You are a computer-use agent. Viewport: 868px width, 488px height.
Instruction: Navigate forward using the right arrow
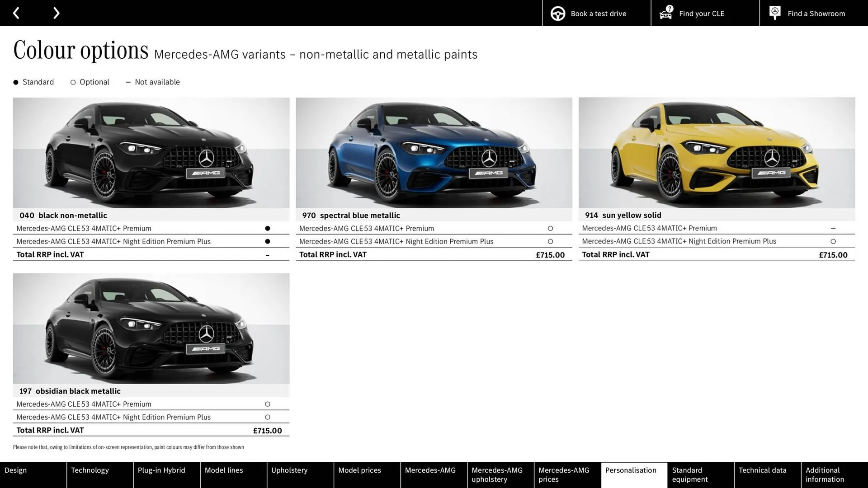tap(56, 13)
